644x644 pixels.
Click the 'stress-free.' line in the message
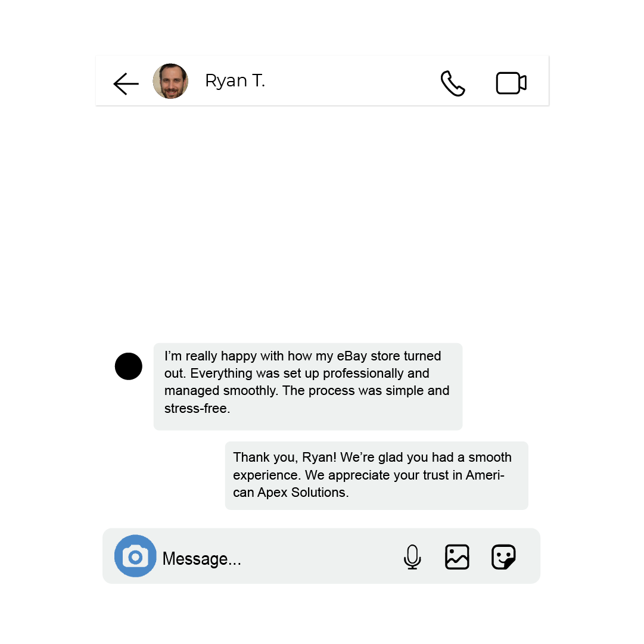(197, 408)
